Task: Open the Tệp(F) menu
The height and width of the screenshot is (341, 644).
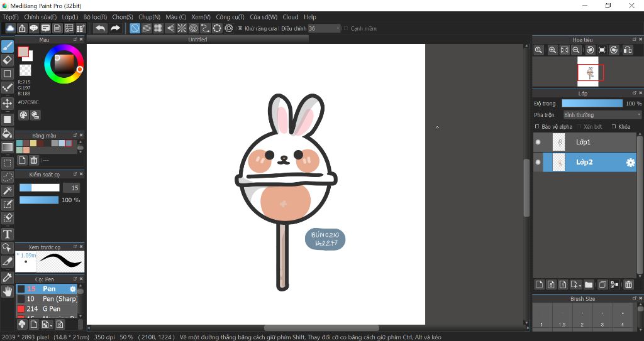Action: (x=11, y=17)
